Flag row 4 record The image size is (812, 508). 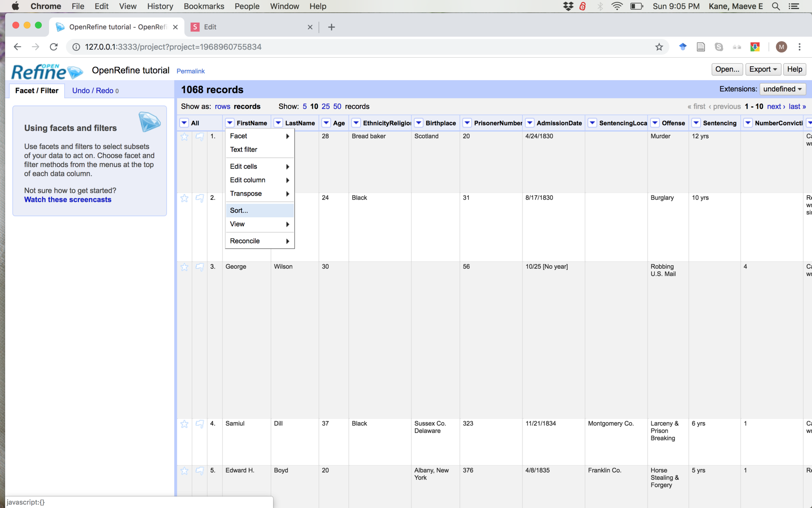click(x=200, y=424)
